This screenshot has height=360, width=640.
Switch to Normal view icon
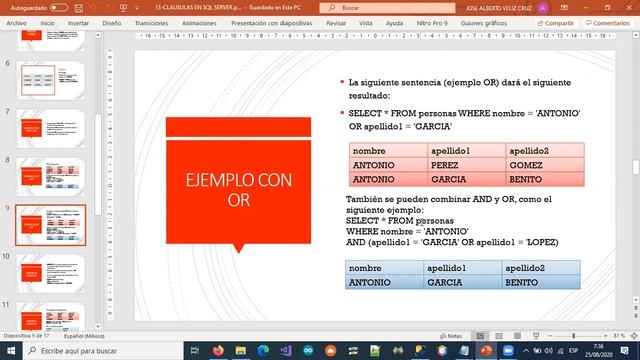pyautogui.click(x=480, y=336)
